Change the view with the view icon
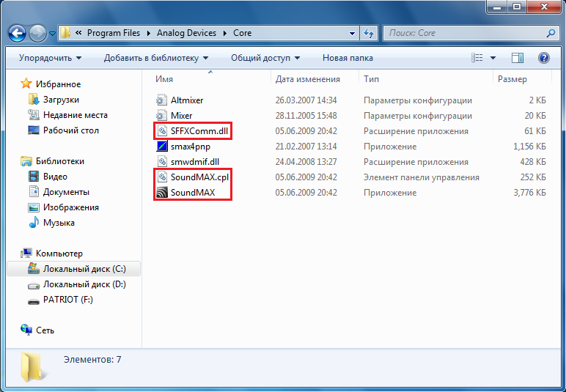 pyautogui.click(x=477, y=58)
